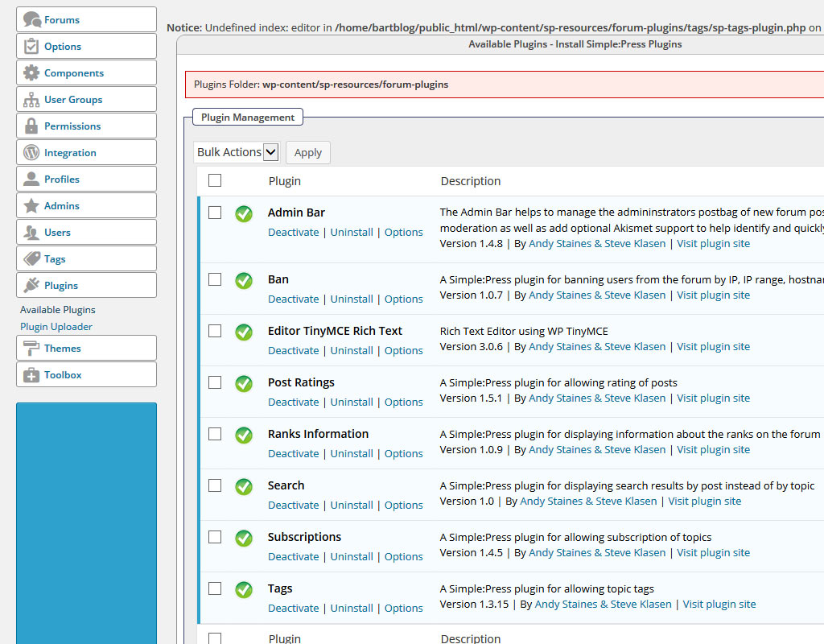Image resolution: width=824 pixels, height=644 pixels.
Task: Deactivate the Admin Bar plugin
Action: click(293, 232)
